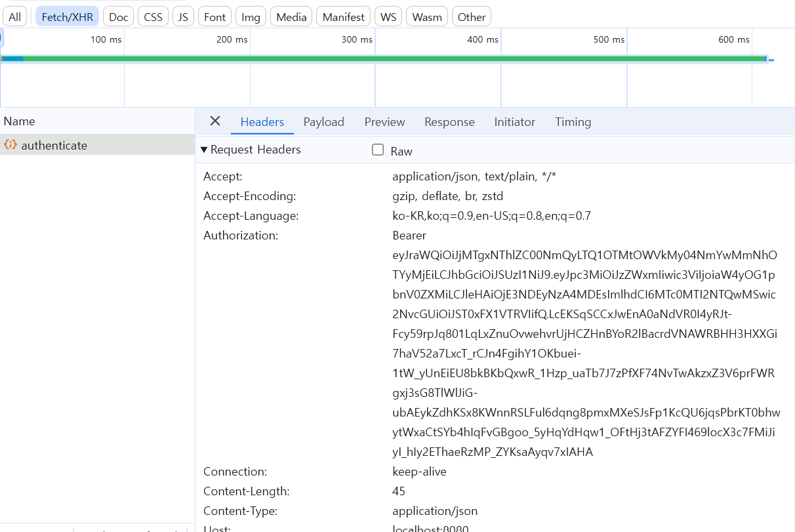Open the Initiator tab
Screen dimensions: 795x532
515,122
